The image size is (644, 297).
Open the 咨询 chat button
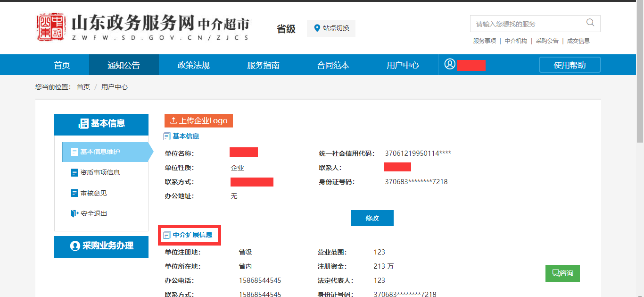(562, 273)
